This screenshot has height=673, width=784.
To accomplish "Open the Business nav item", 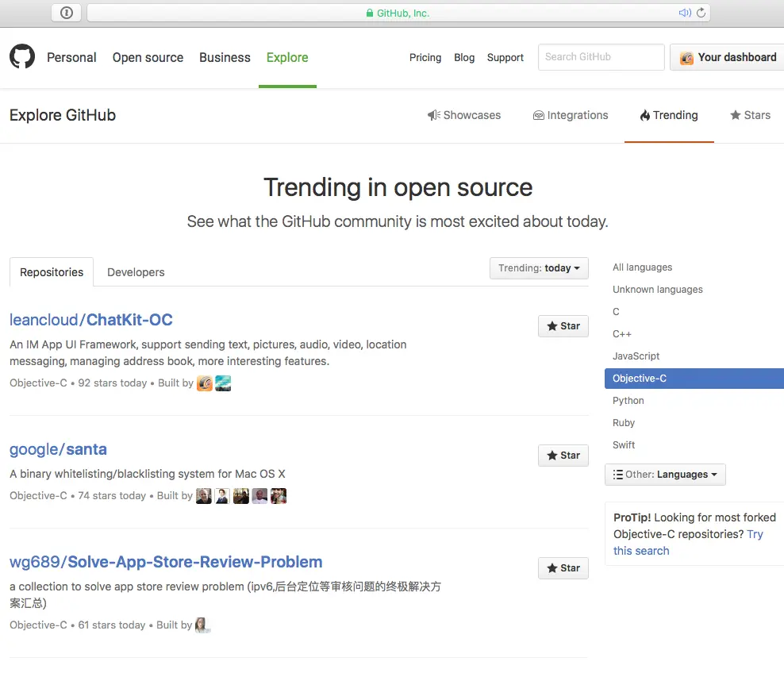I will pos(225,57).
